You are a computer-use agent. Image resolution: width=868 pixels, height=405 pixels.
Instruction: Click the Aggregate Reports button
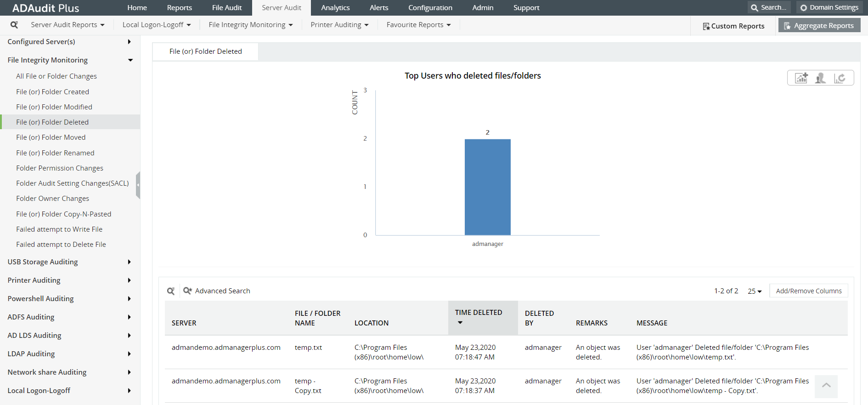pyautogui.click(x=819, y=26)
